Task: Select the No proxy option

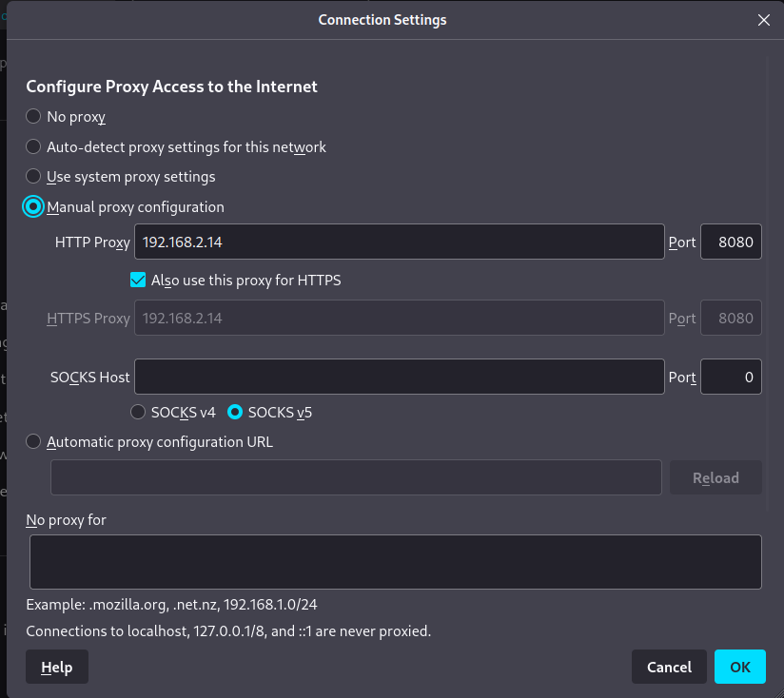Action: pyautogui.click(x=33, y=116)
